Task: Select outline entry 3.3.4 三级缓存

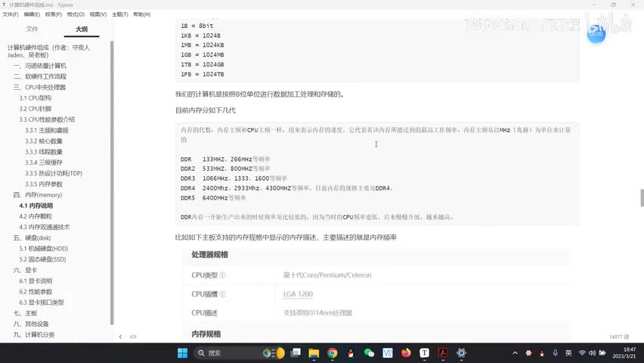Action: (x=44, y=163)
